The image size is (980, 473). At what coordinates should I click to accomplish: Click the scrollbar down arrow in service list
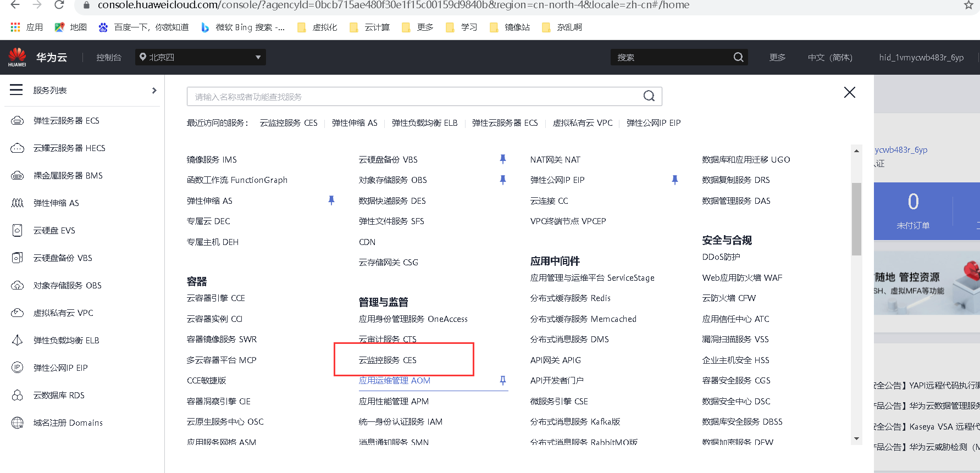[856, 438]
